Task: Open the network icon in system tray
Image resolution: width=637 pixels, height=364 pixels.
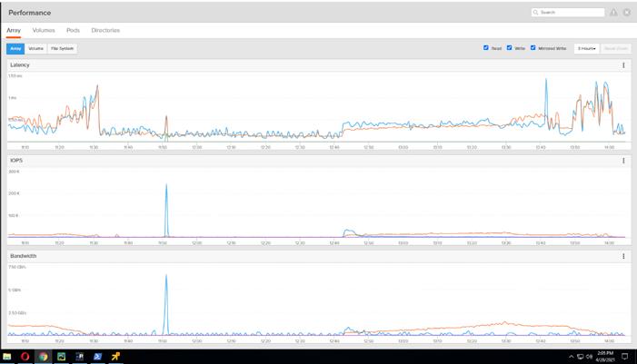Action: 580,357
